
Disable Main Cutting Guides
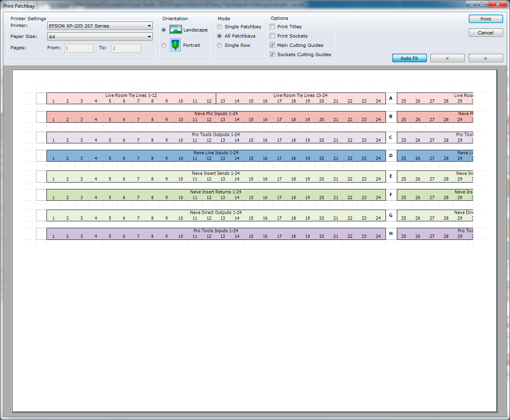click(x=272, y=45)
